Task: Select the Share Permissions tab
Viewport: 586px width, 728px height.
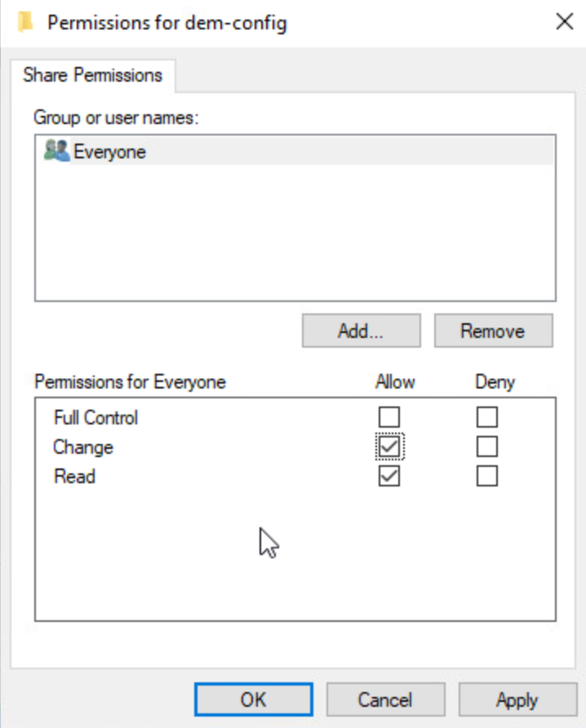Action: (x=92, y=76)
